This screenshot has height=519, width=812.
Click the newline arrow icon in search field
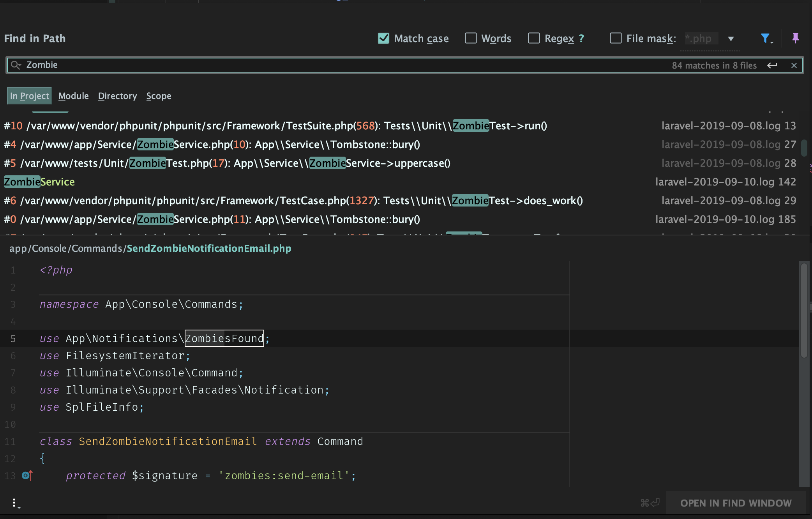click(772, 65)
